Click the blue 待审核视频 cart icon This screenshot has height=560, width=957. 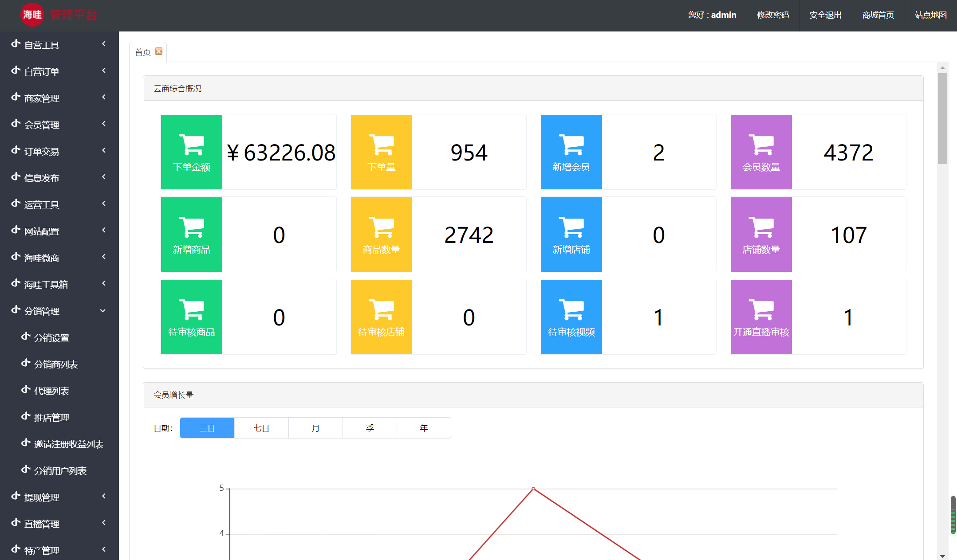571,309
